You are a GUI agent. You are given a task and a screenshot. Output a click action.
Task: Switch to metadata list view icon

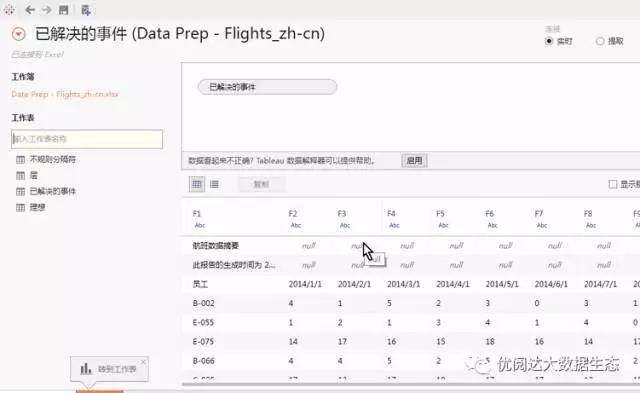point(214,184)
